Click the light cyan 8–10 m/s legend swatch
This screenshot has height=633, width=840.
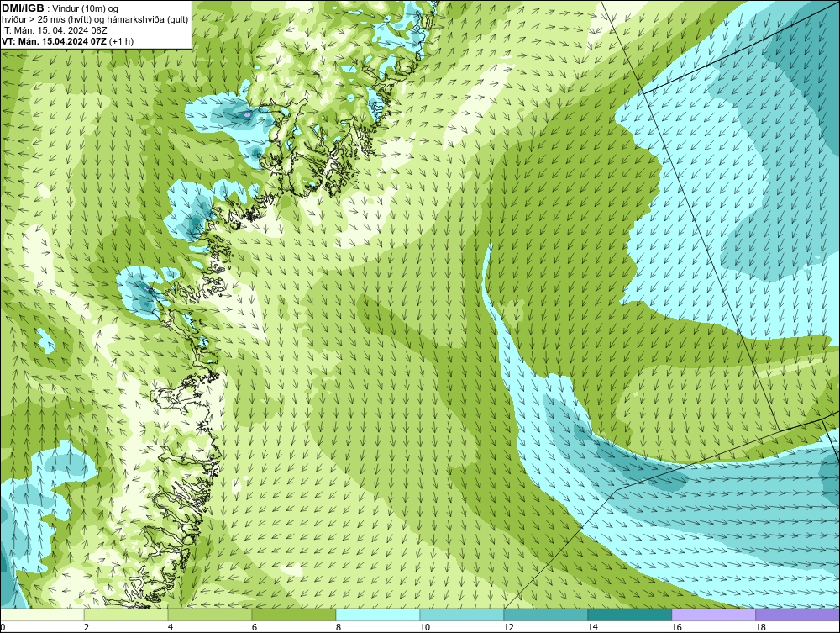(378, 615)
